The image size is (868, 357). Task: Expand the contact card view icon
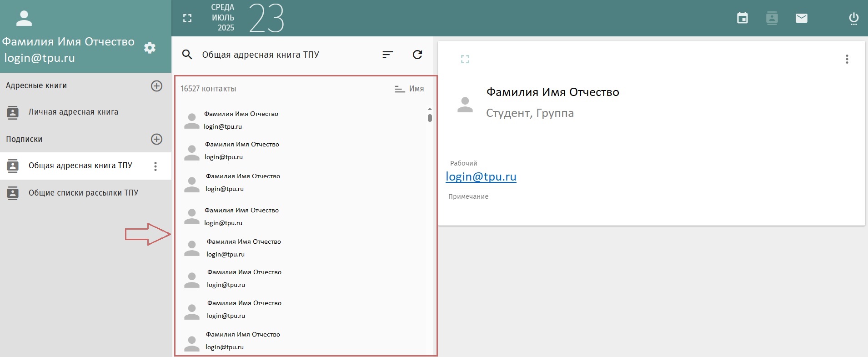(465, 59)
